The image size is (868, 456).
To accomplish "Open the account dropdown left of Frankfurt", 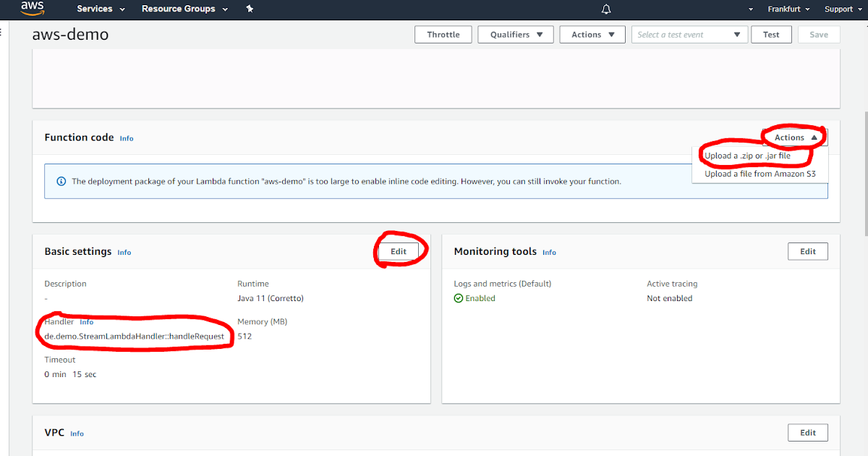I will [750, 9].
